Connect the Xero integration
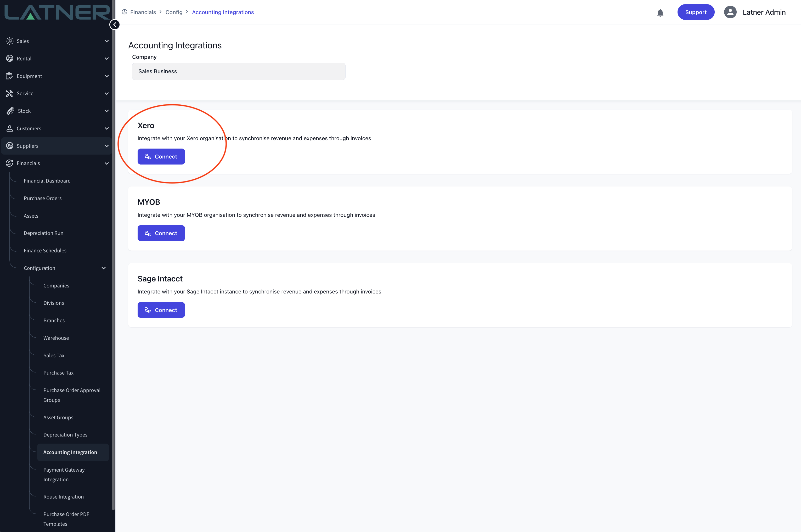 161,156
